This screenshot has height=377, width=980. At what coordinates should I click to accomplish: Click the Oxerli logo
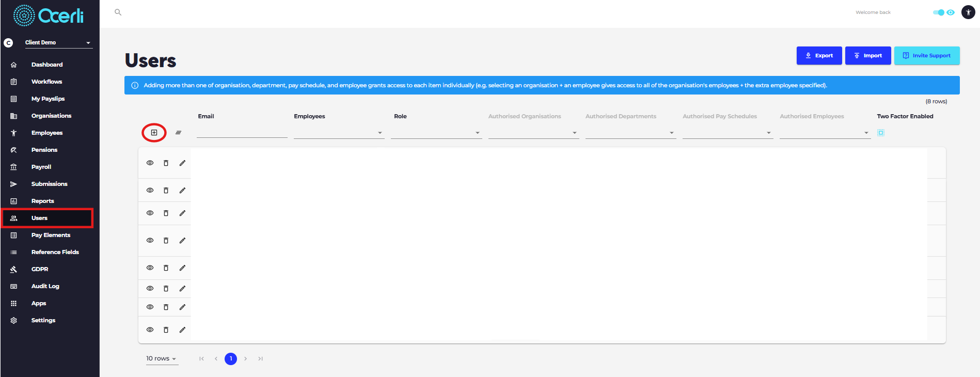[49, 15]
